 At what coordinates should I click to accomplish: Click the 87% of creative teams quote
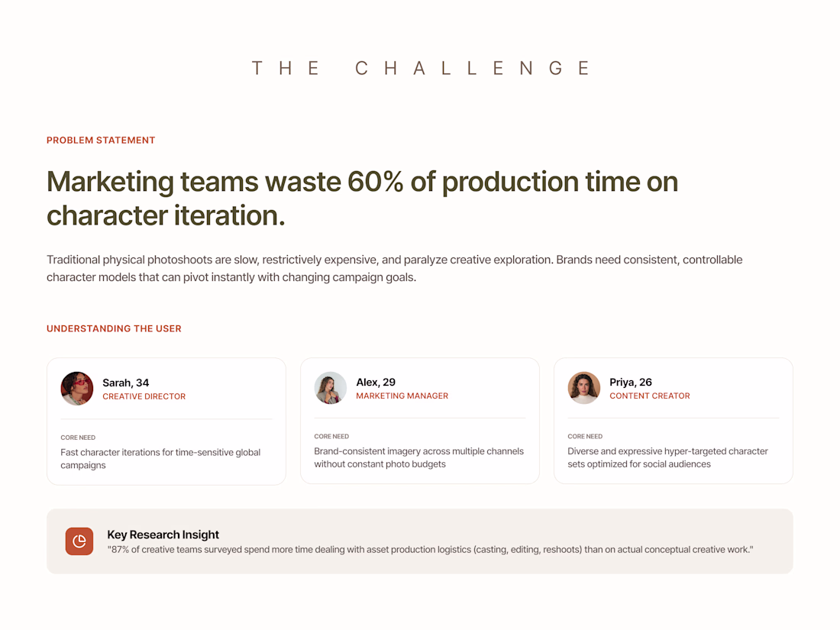pos(430,550)
